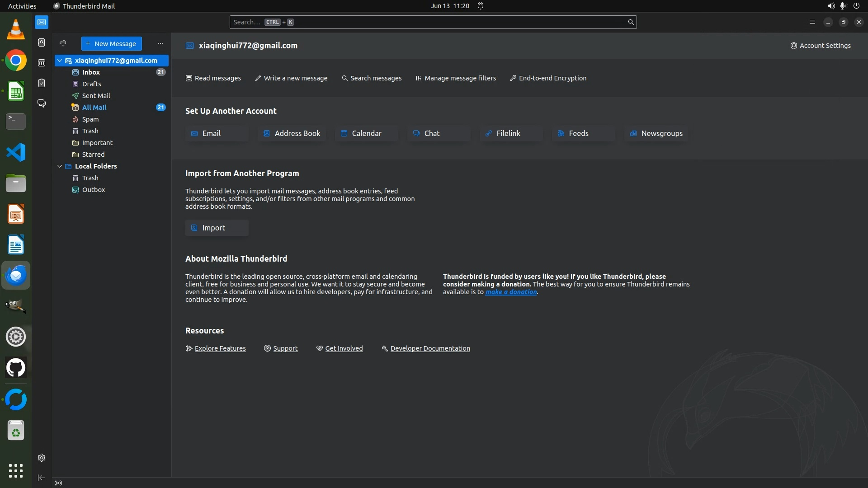Open folder pane options ellipsis menu
Image resolution: width=868 pixels, height=488 pixels.
(x=160, y=43)
